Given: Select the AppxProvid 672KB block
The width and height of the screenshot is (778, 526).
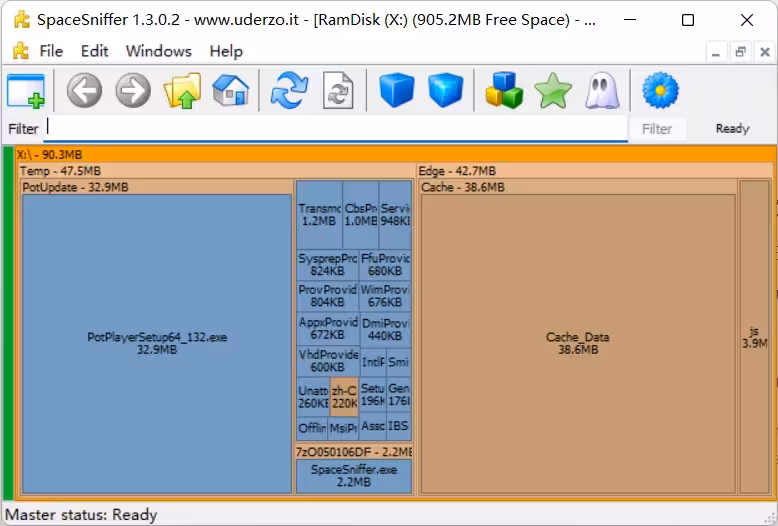Looking at the screenshot, I should tap(327, 329).
